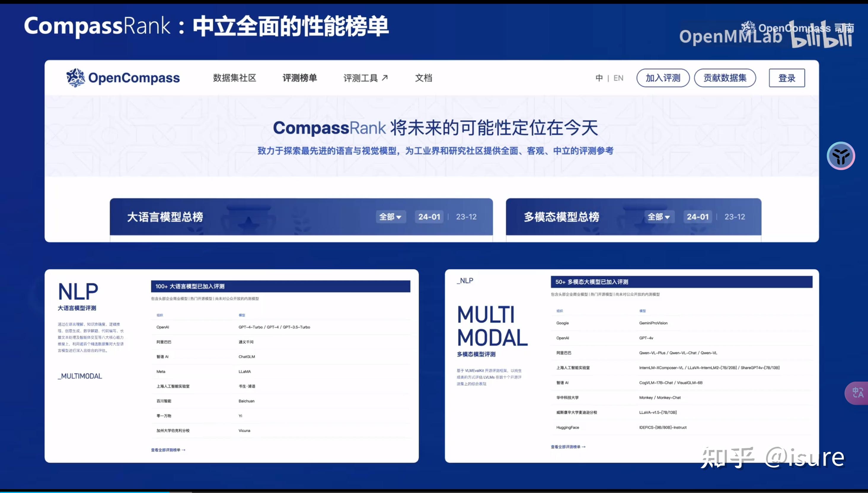The image size is (868, 493).
Task: Switch the site language to EN
Action: [618, 78]
